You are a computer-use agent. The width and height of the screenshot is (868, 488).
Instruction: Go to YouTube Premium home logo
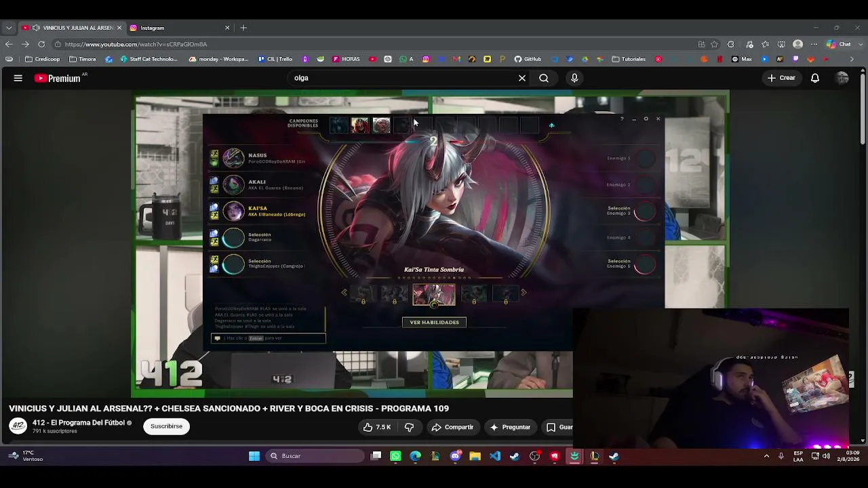(x=58, y=78)
